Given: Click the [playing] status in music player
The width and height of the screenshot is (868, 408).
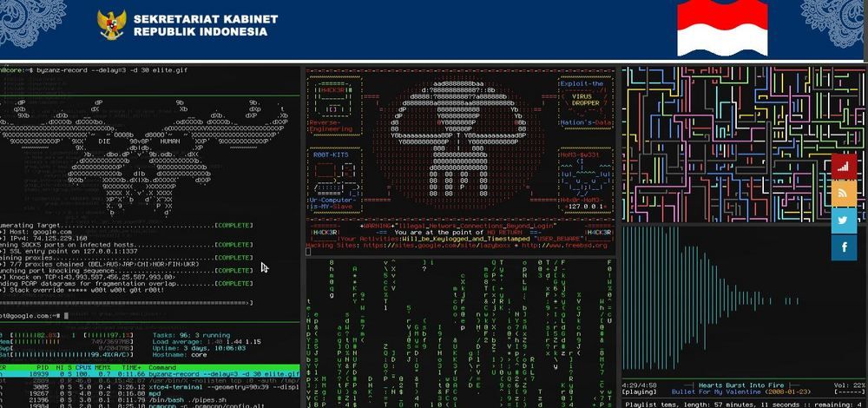Looking at the screenshot, I should [640, 392].
